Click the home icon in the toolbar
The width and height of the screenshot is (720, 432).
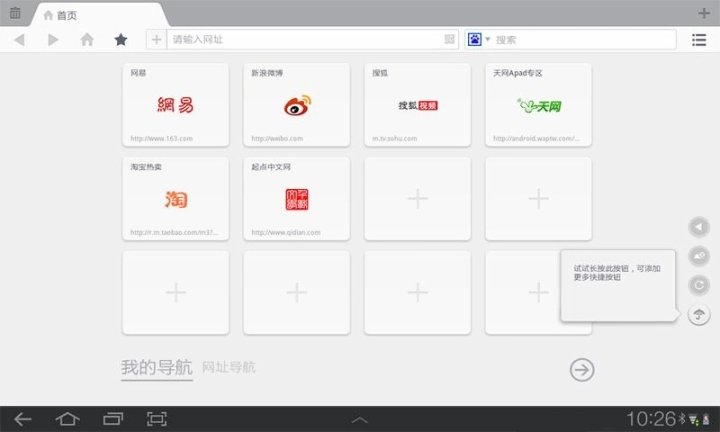[x=87, y=39]
